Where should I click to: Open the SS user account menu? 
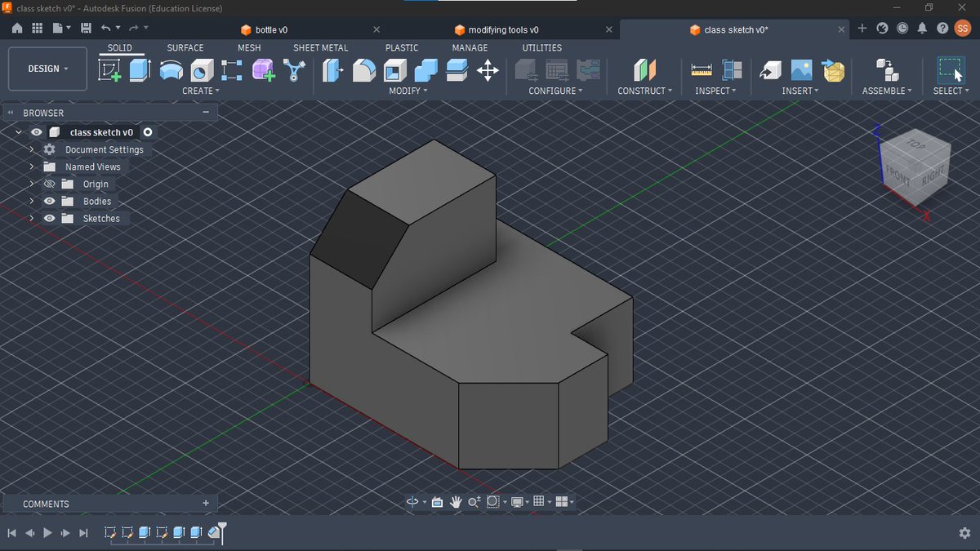963,28
